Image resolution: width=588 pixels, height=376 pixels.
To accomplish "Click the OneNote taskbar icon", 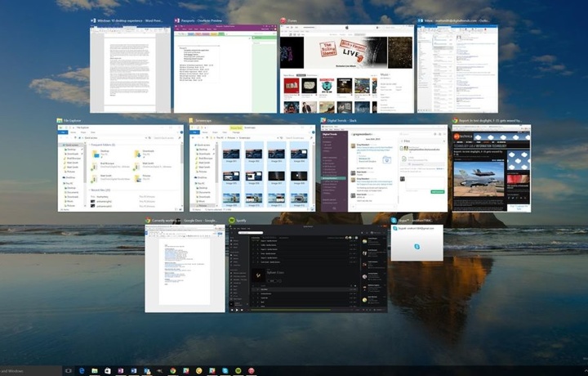I will 121,371.
